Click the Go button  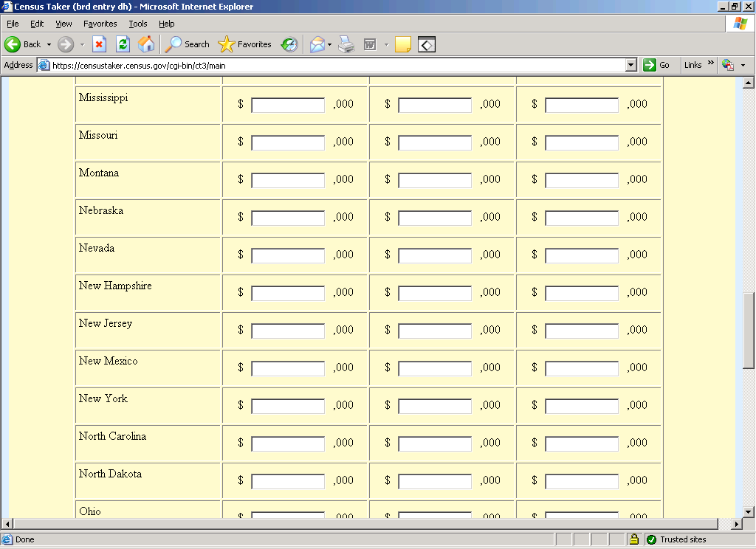(656, 65)
